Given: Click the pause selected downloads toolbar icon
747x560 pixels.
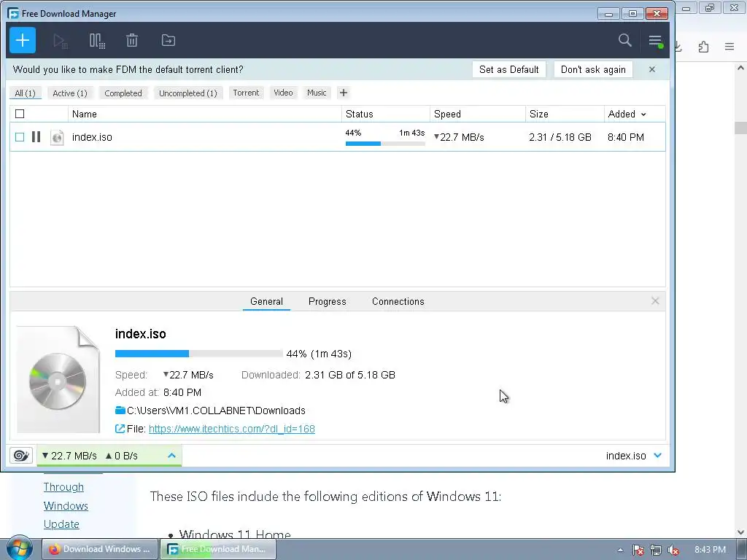Looking at the screenshot, I should [x=97, y=41].
